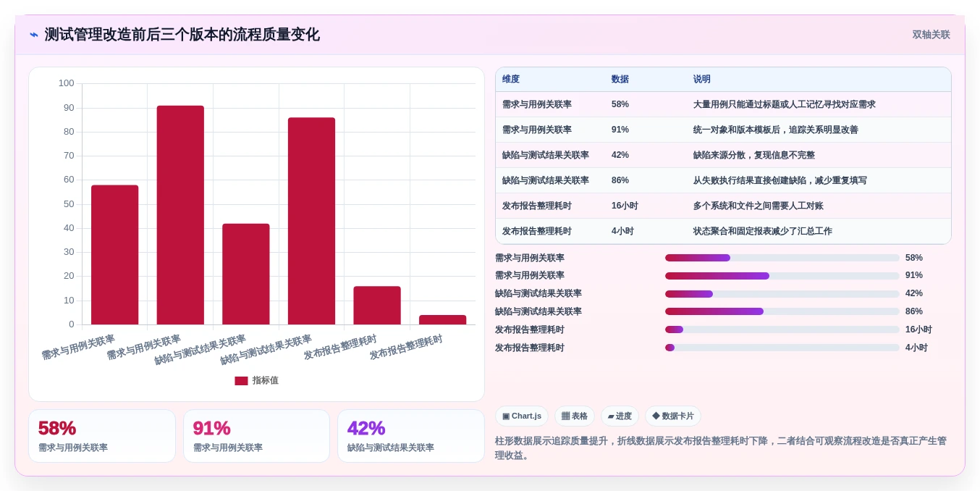Click the y-axis label 100
980x491 pixels.
click(67, 83)
